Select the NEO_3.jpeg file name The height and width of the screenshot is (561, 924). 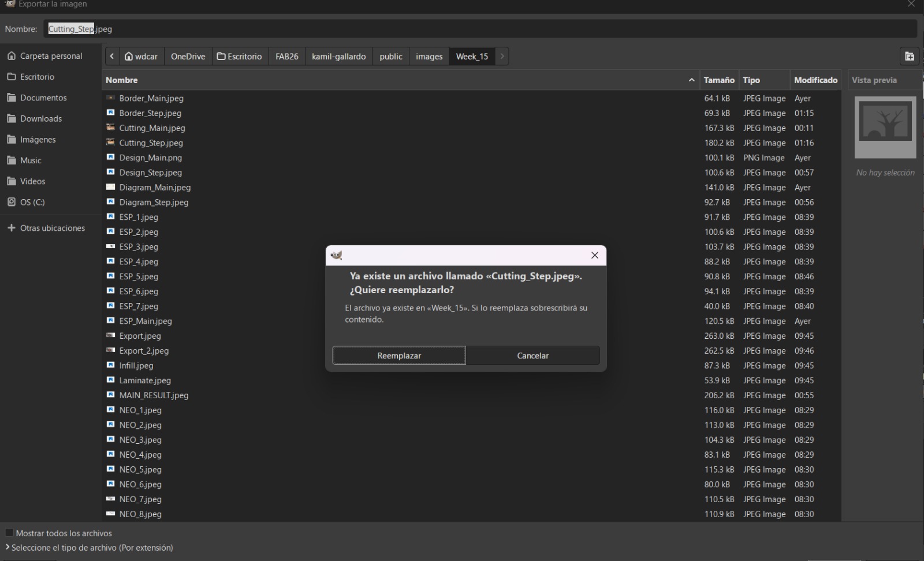(x=140, y=440)
